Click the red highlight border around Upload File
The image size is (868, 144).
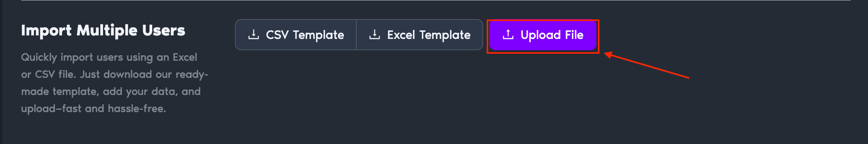pos(543,20)
